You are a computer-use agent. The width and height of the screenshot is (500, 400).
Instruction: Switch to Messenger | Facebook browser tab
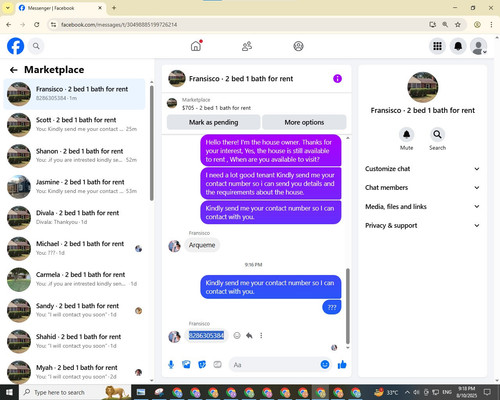(60, 8)
